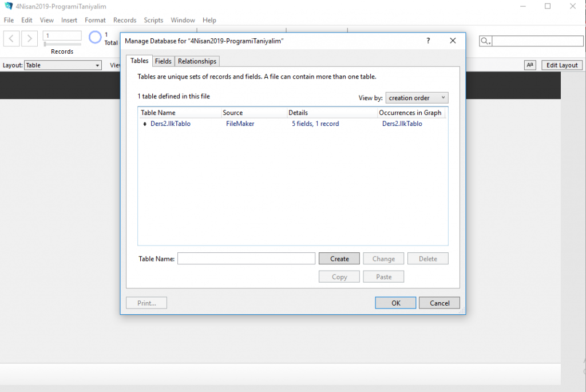This screenshot has height=392, width=586.
Task: Select the Ders2.IlkTablo table row
Action: [x=292, y=124]
